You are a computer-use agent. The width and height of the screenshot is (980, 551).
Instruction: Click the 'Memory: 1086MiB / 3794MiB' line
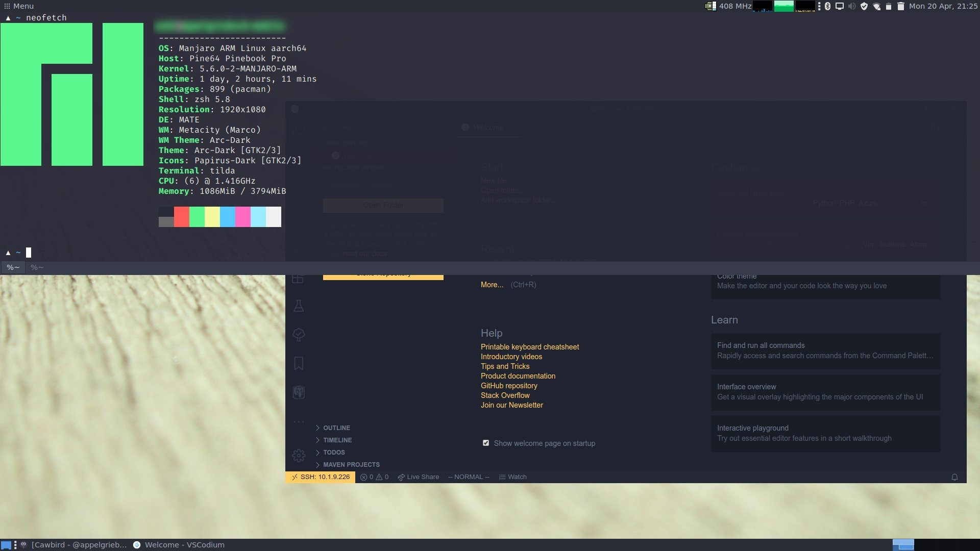[222, 191]
